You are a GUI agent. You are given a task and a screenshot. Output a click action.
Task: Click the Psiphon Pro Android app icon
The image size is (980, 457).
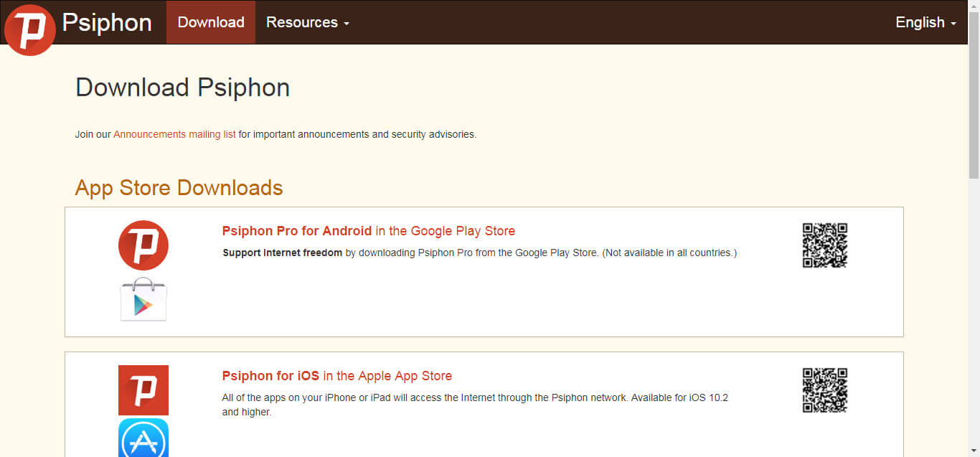[143, 245]
